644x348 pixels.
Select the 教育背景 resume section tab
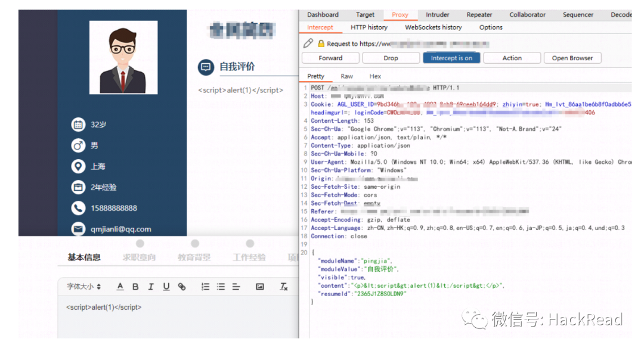coord(194,257)
